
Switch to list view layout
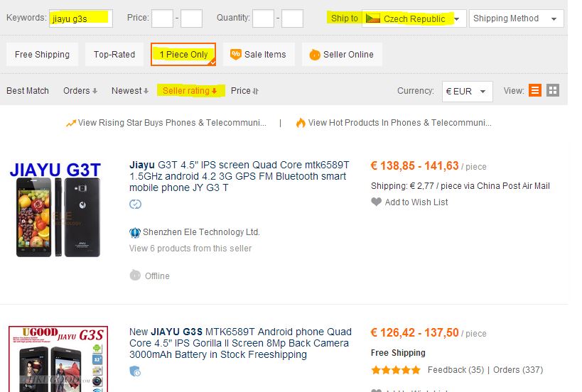point(535,90)
